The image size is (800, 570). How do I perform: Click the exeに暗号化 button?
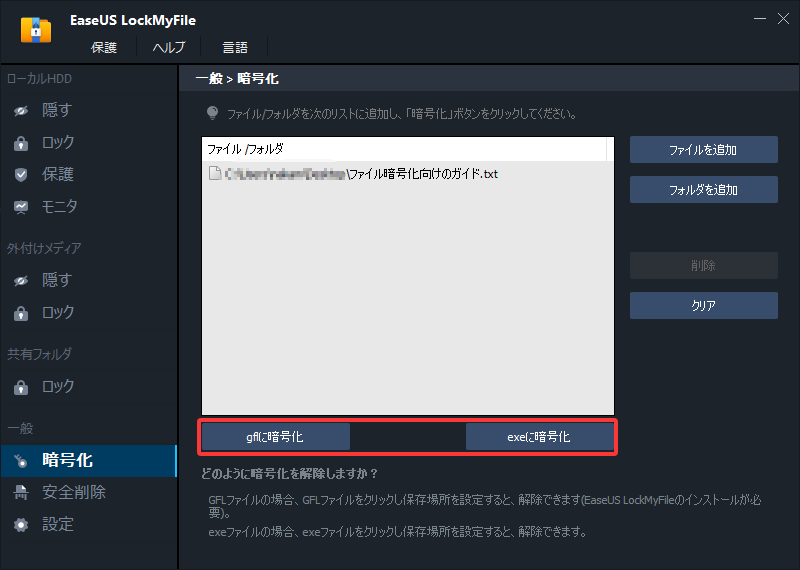point(539,437)
